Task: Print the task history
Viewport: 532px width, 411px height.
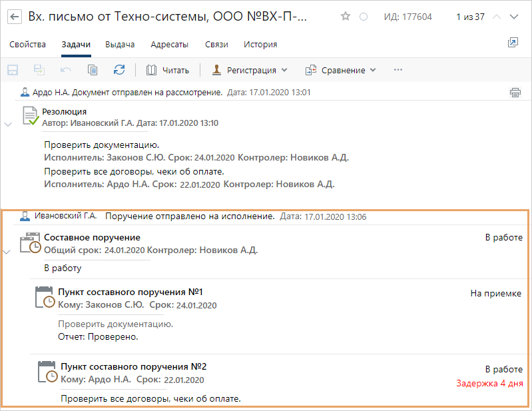Action: coord(515,93)
